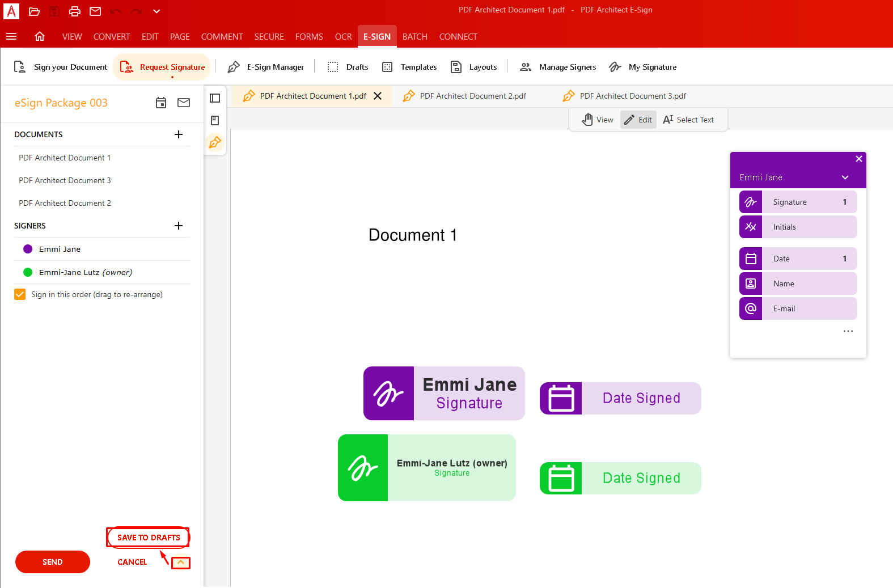Viewport: 893px width, 588px height.
Task: Click the envelope icon beside eSign Package 003
Action: (184, 103)
